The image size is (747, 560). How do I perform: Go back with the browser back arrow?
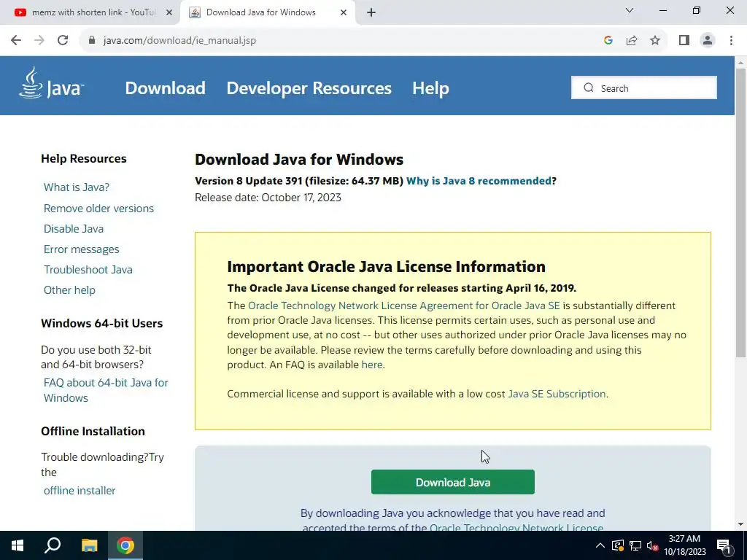tap(16, 41)
